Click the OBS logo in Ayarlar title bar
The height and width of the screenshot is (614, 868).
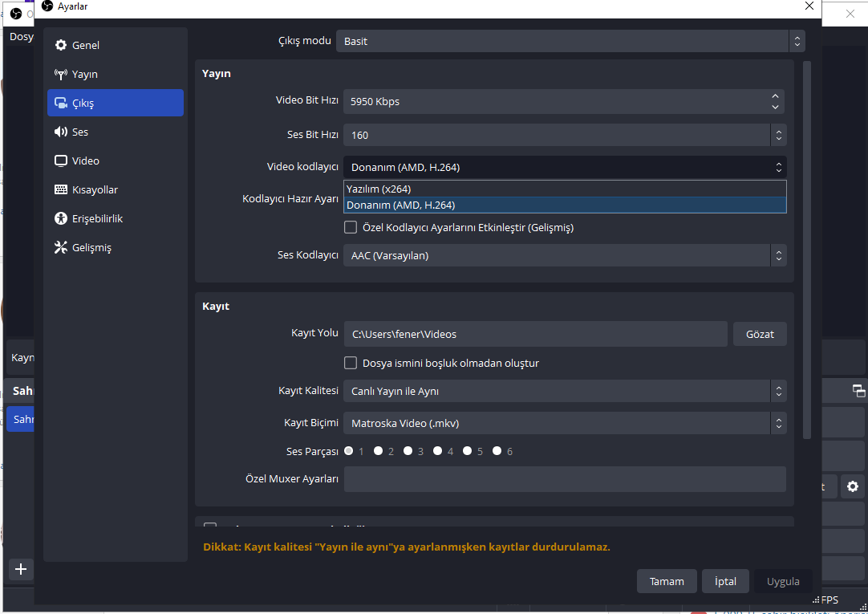click(47, 6)
